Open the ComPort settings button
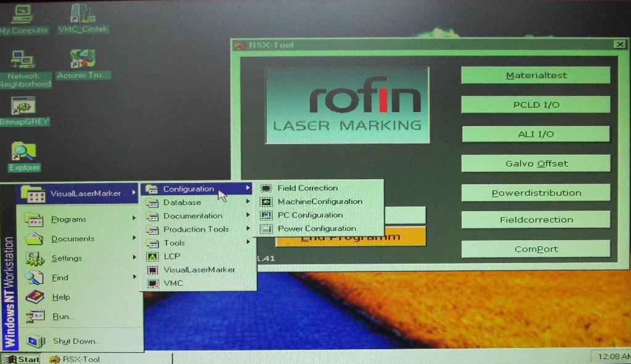 pyautogui.click(x=535, y=248)
